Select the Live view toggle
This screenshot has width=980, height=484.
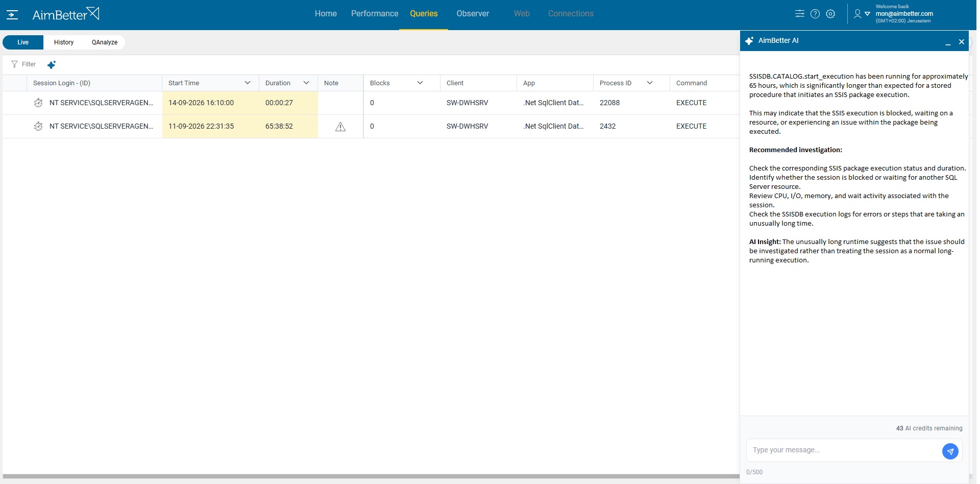pos(23,42)
